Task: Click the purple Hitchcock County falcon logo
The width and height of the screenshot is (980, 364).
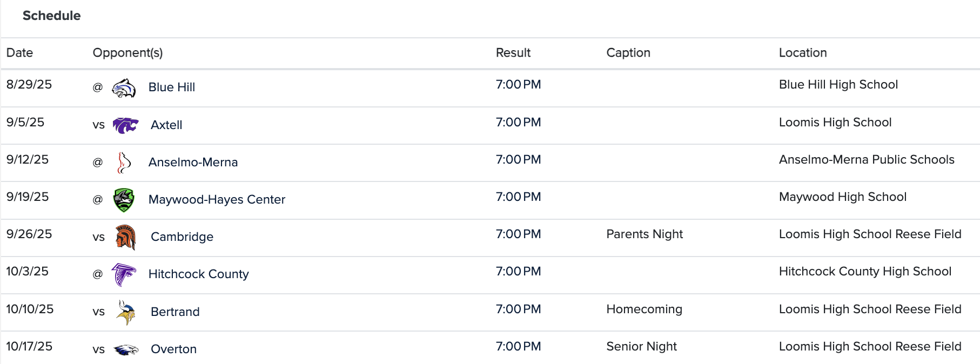Action: [x=124, y=274]
